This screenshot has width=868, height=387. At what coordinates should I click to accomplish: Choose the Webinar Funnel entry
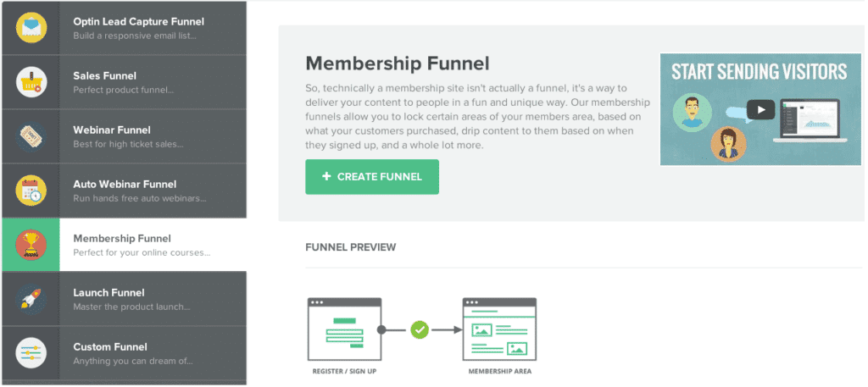click(124, 136)
